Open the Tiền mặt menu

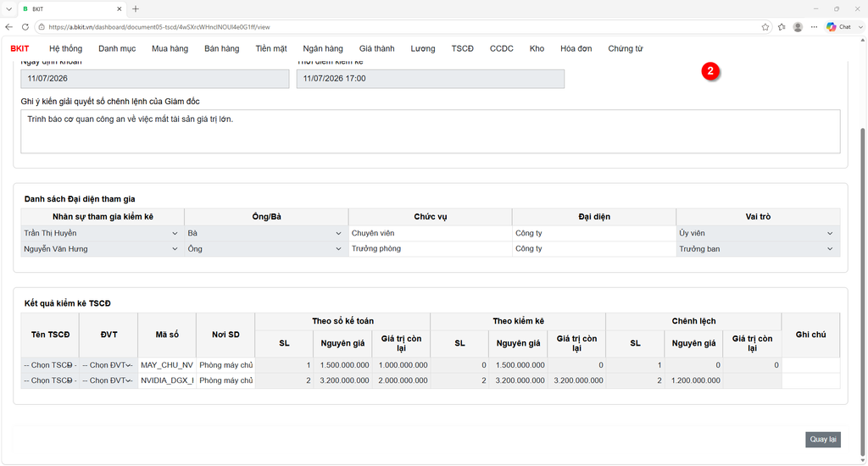click(x=271, y=48)
